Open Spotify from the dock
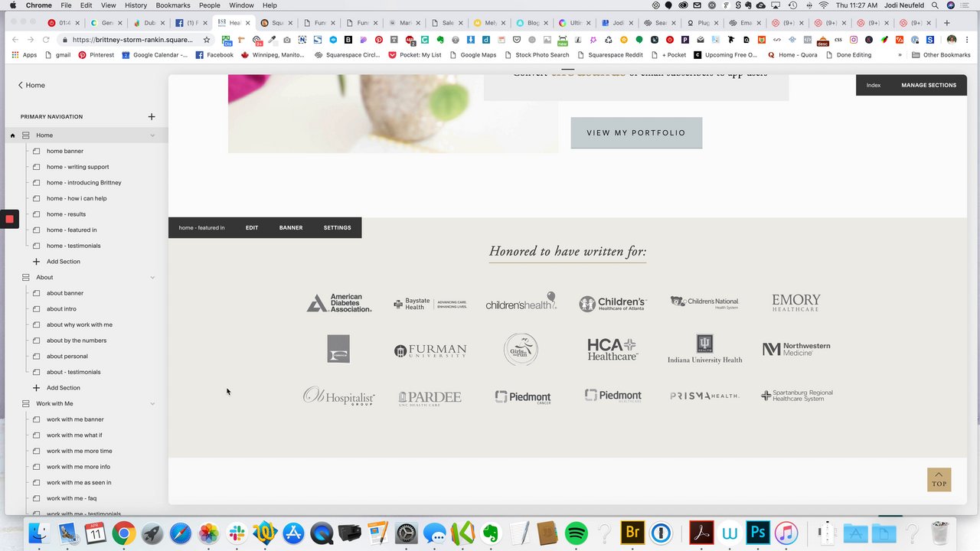This screenshot has width=980, height=551. click(x=576, y=533)
